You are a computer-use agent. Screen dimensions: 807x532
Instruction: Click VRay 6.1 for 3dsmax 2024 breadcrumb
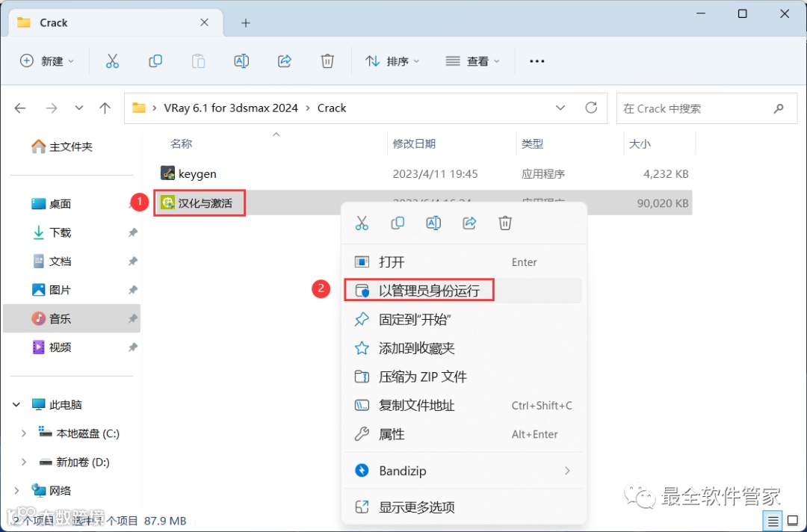[231, 108]
